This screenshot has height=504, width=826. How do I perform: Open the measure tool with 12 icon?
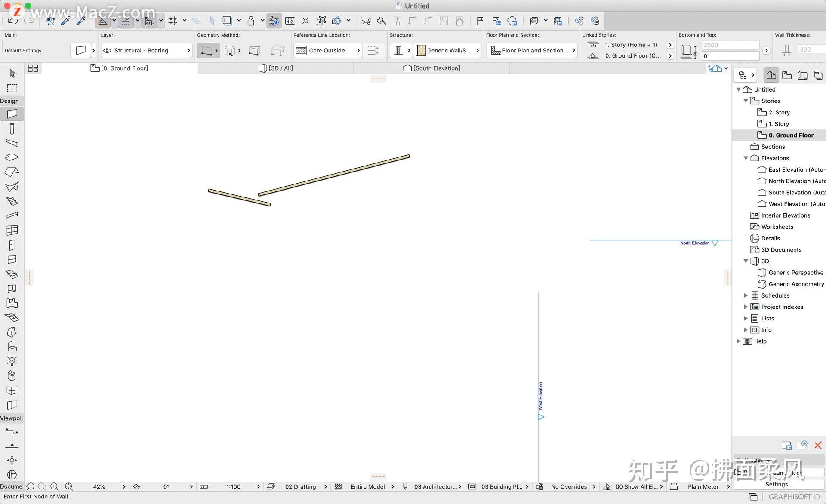pyautogui.click(x=289, y=21)
